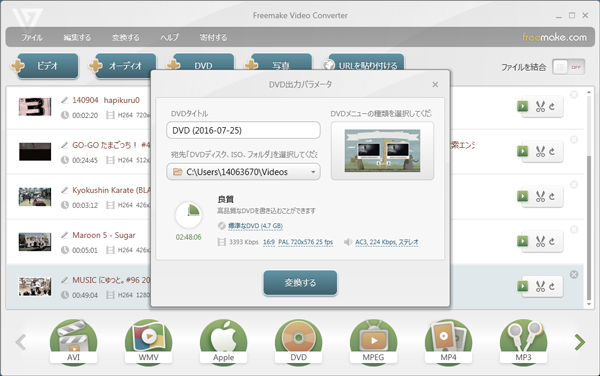Select the GO-GO たまごっち thumbnail
The width and height of the screenshot is (600, 376).
[x=35, y=151]
